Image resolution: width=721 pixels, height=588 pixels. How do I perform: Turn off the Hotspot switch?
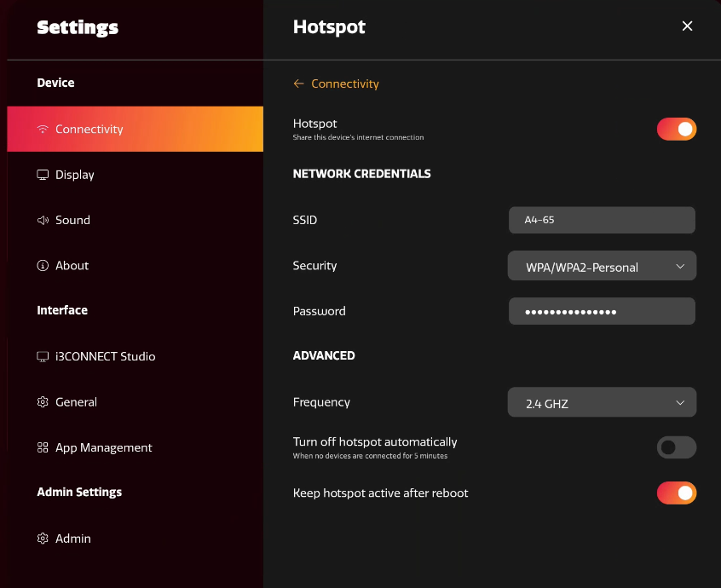point(677,130)
